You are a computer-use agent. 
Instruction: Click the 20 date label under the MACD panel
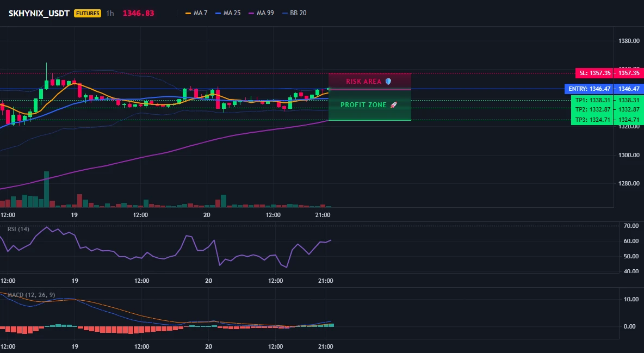[x=209, y=346]
